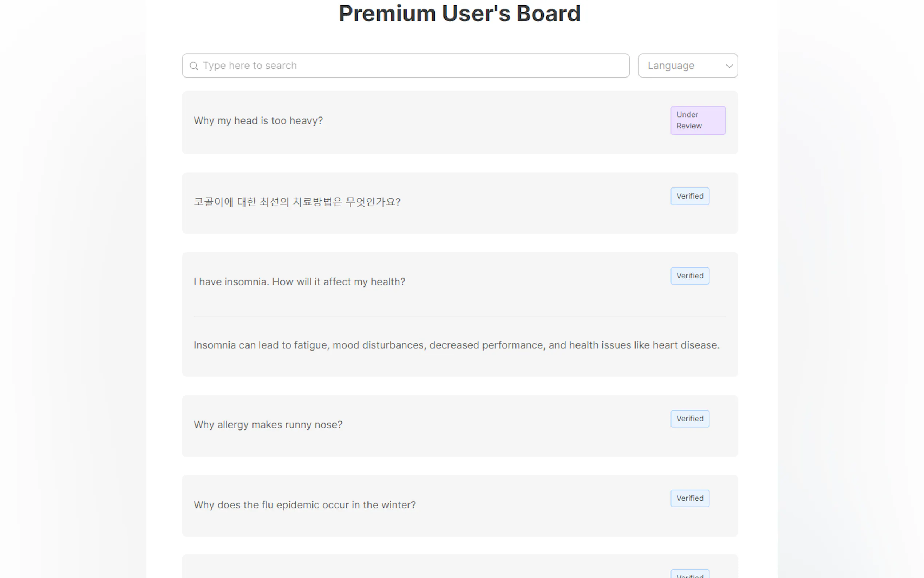Expand the flu epidemic winter question

304,505
